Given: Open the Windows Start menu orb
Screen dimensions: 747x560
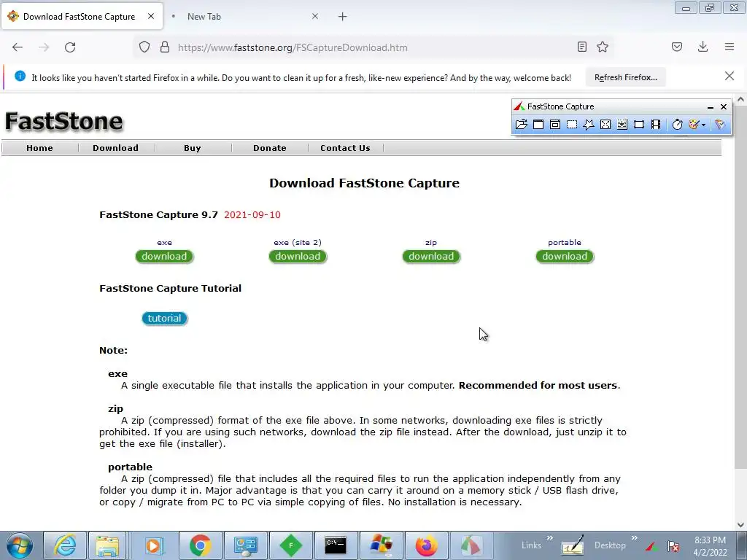Looking at the screenshot, I should tap(20, 545).
